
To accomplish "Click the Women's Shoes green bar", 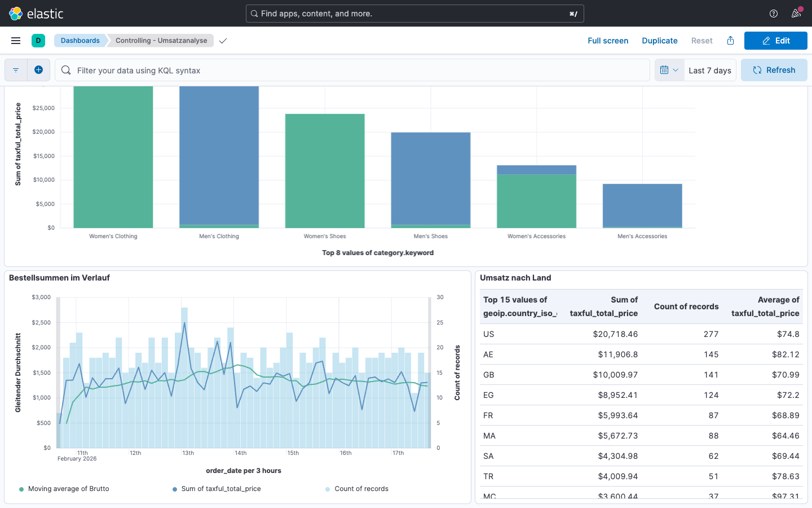I will tap(325, 170).
